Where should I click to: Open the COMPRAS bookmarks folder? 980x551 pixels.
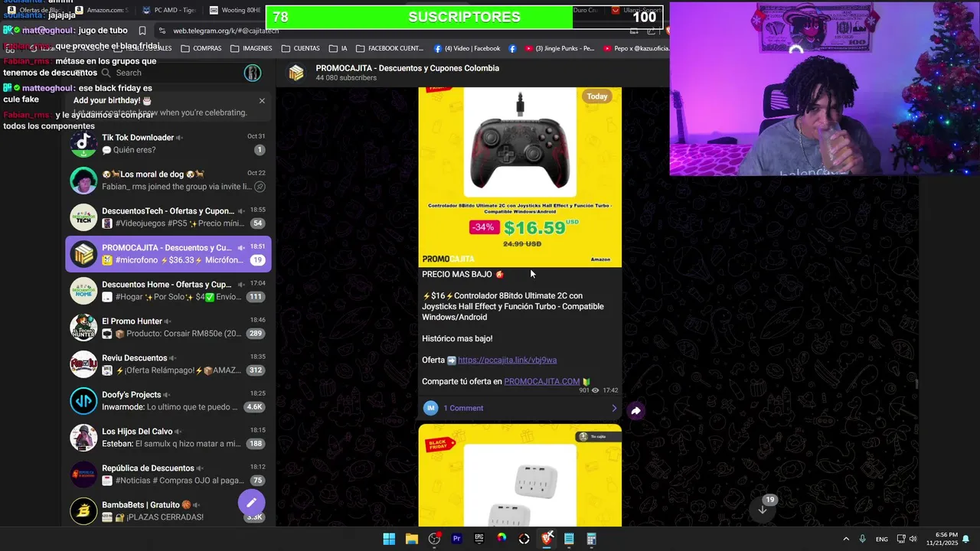[201, 48]
